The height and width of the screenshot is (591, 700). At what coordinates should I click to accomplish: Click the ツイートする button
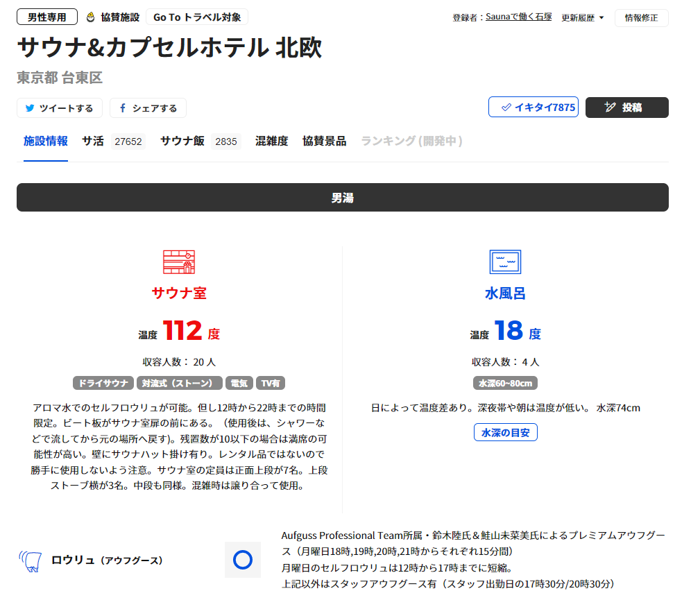[60, 108]
